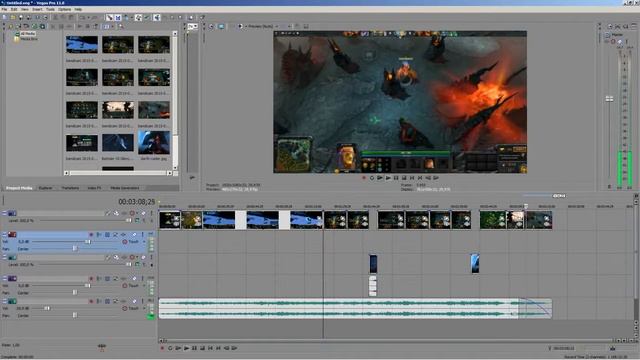Toggle Enable Snapping in main toolbar
This screenshot has height=360, width=640.
110,18
